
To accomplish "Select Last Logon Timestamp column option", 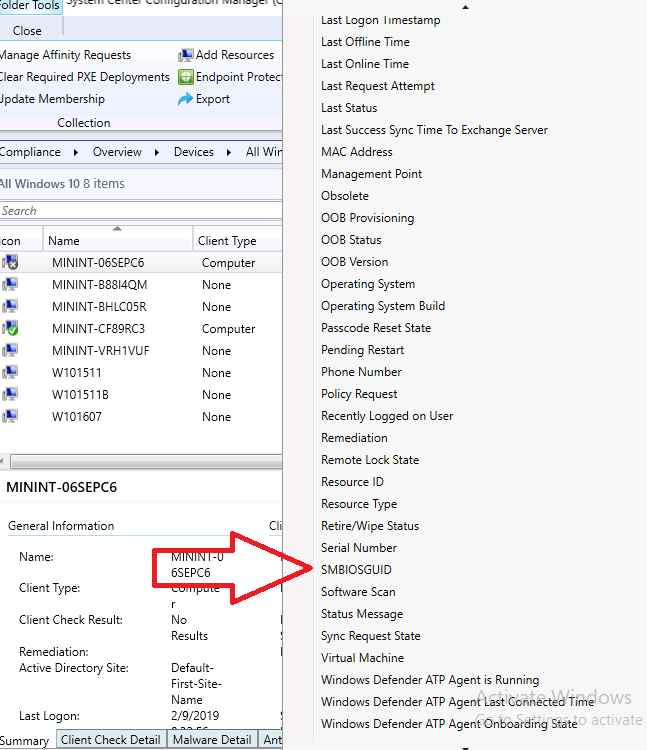I will pos(381,20).
